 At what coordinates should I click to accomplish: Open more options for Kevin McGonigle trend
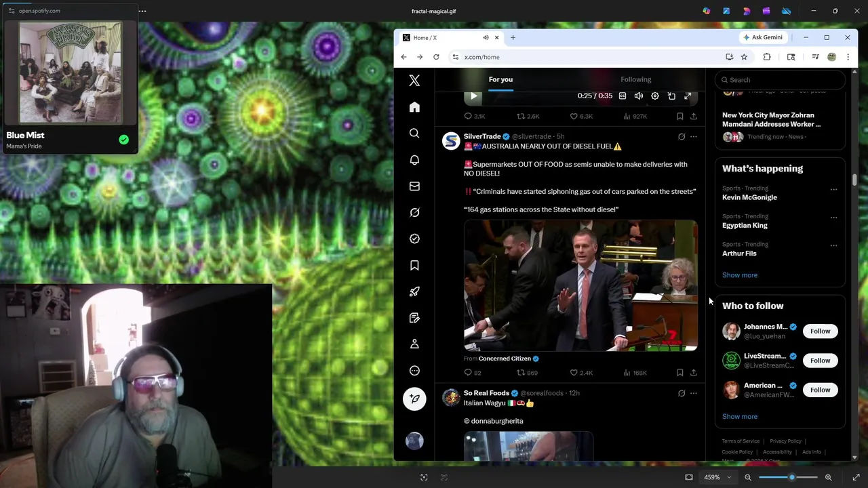coord(833,189)
